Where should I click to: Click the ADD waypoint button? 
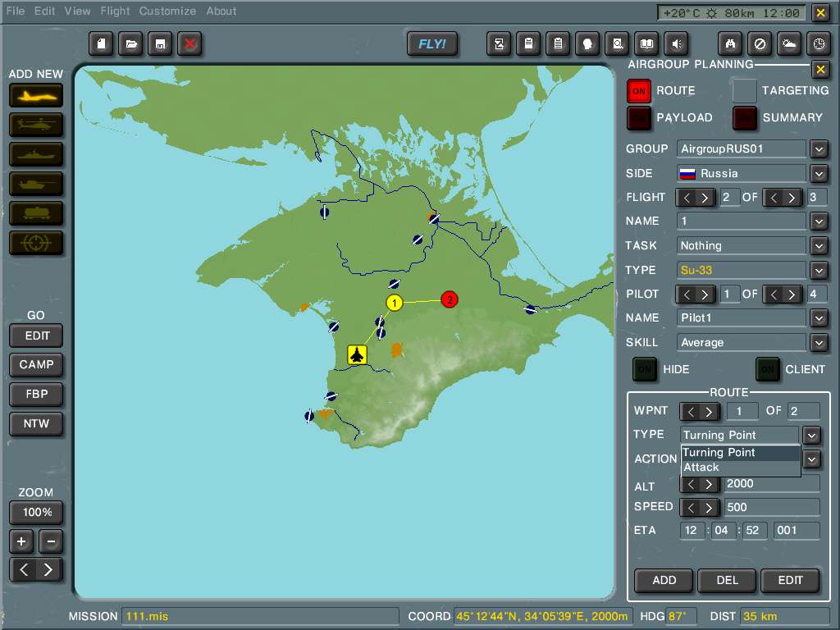tap(664, 580)
